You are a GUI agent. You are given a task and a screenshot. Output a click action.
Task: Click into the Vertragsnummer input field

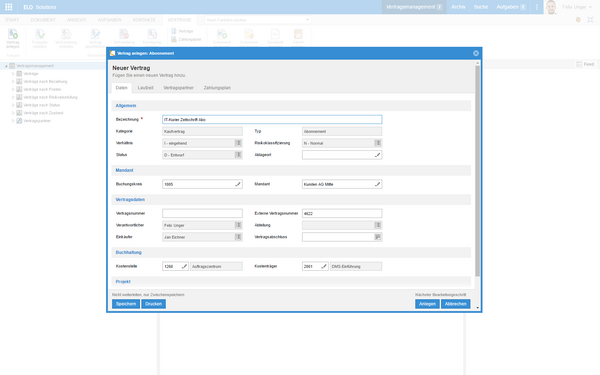coord(202,214)
